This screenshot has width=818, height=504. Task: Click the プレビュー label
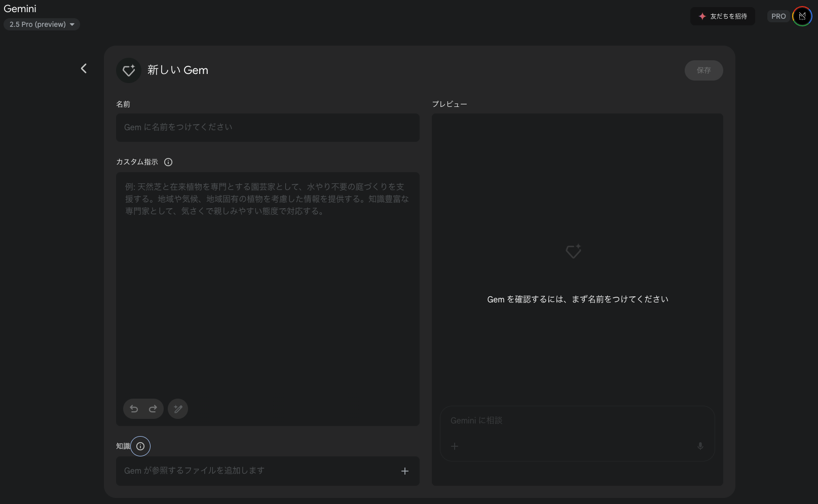click(x=450, y=104)
